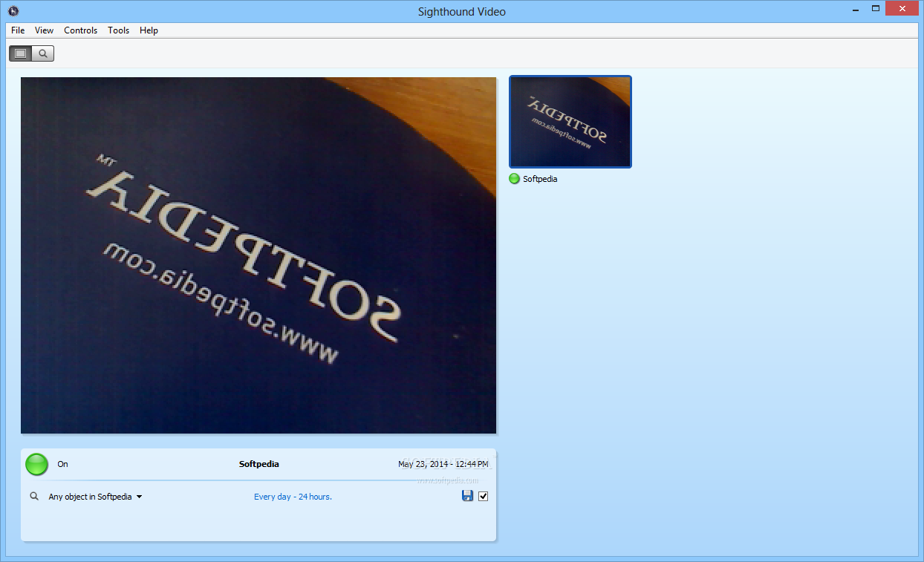Click the 'Softpedia' label under the thumbnail

pos(540,179)
